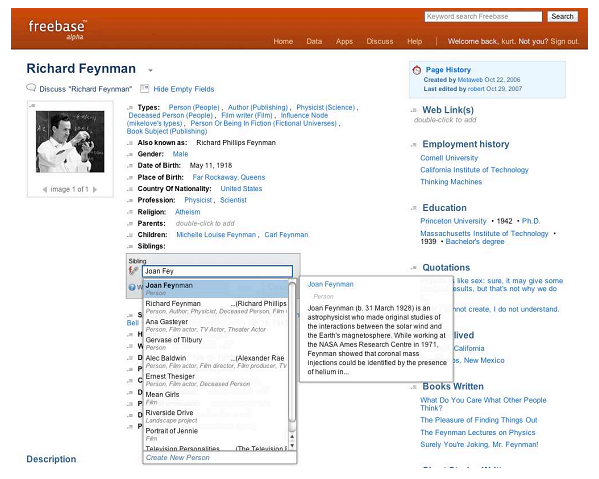Click the edit handle beside Place of Birth
The height and width of the screenshot is (479, 599).
[130, 178]
